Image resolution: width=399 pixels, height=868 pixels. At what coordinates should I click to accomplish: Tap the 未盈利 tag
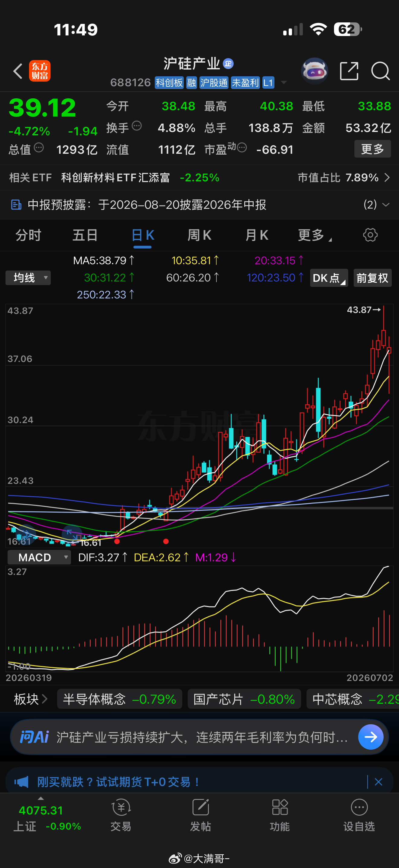[x=245, y=83]
